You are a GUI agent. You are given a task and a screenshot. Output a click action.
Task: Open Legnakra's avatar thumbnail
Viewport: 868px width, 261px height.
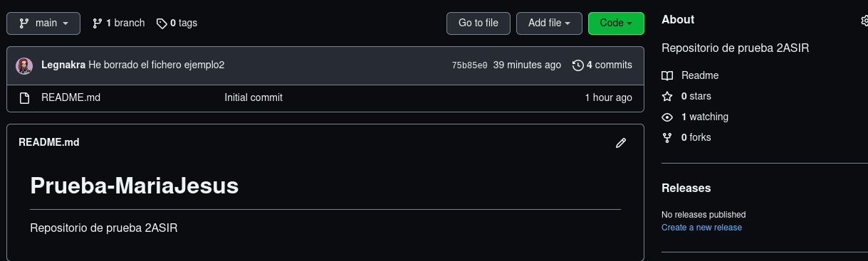pyautogui.click(x=24, y=65)
